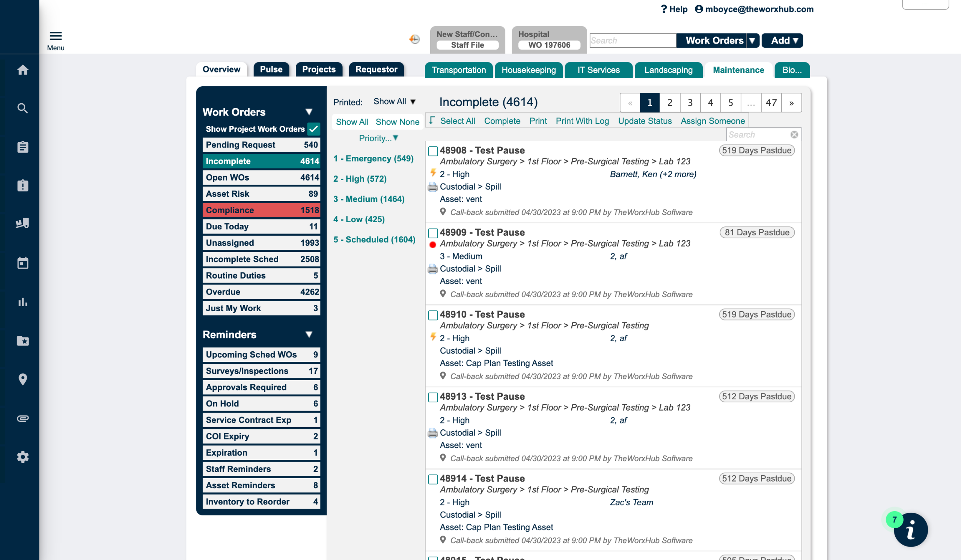Toggle Show Project Work Orders checkbox
Image resolution: width=961 pixels, height=560 pixels.
point(314,129)
